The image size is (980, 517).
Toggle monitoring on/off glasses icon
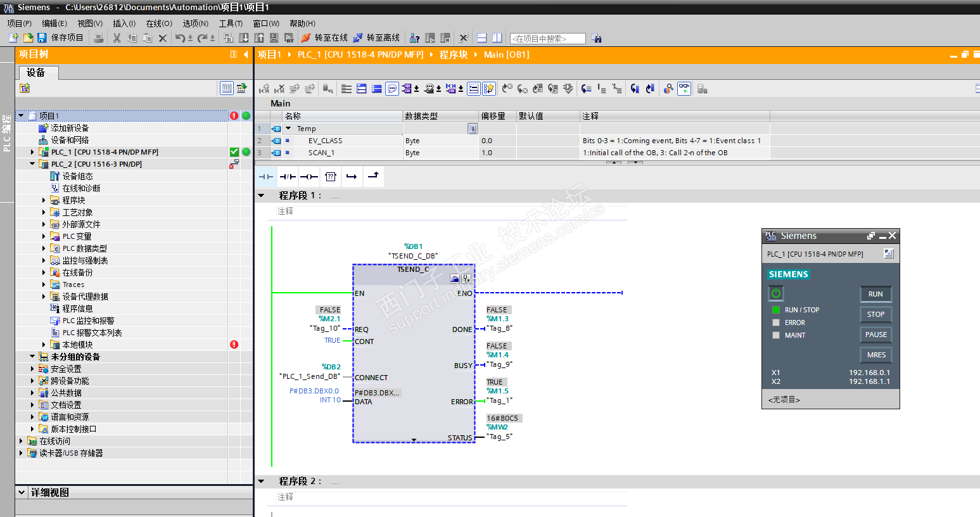(x=684, y=89)
